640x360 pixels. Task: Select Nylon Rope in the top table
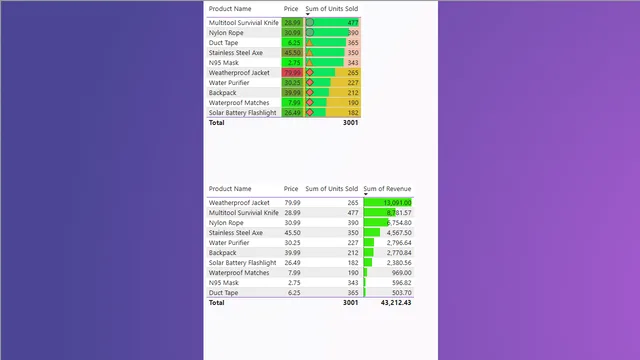(226, 33)
